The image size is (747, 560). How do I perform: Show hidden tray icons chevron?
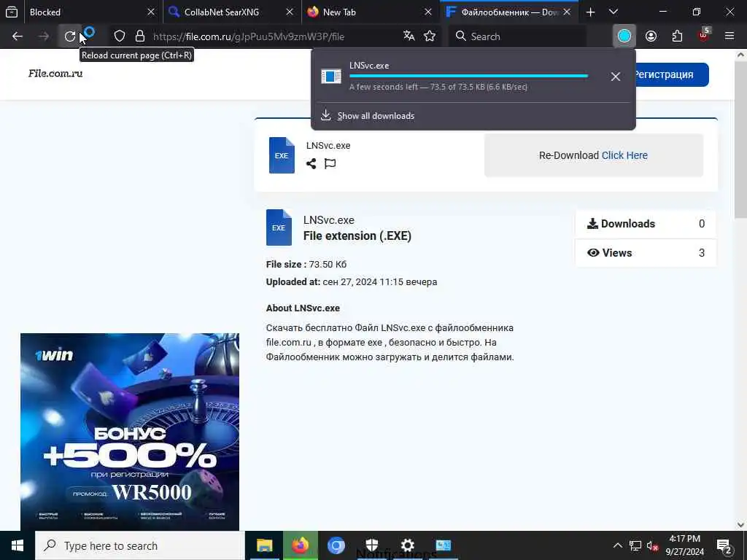[x=617, y=545]
